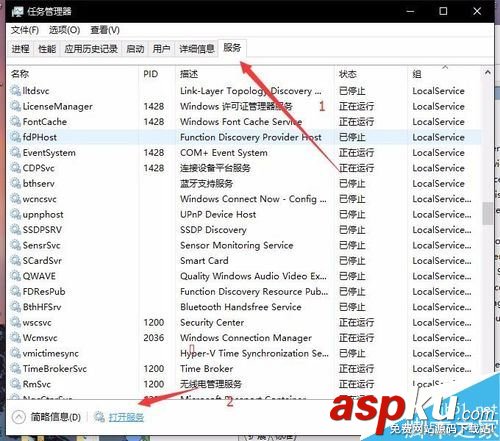500x441 pixels.
Task: Click the 打开服务 link
Action: [126, 417]
